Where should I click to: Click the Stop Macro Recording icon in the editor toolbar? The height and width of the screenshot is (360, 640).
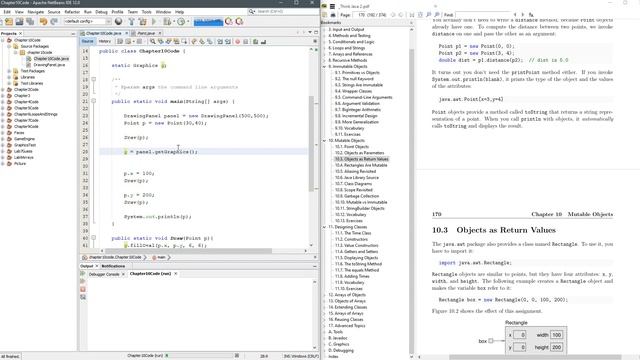245,41
